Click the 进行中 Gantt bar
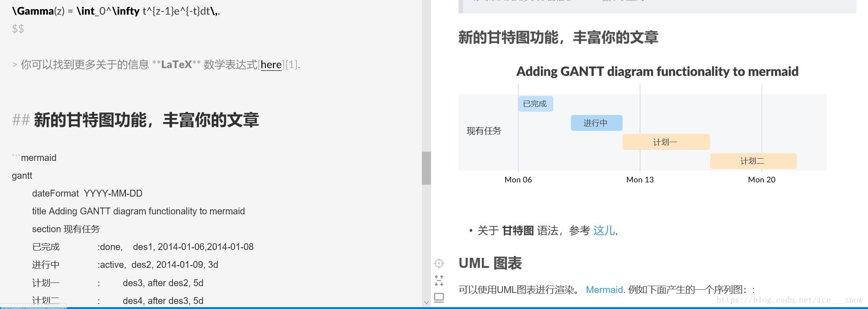The height and width of the screenshot is (309, 868). (x=596, y=123)
